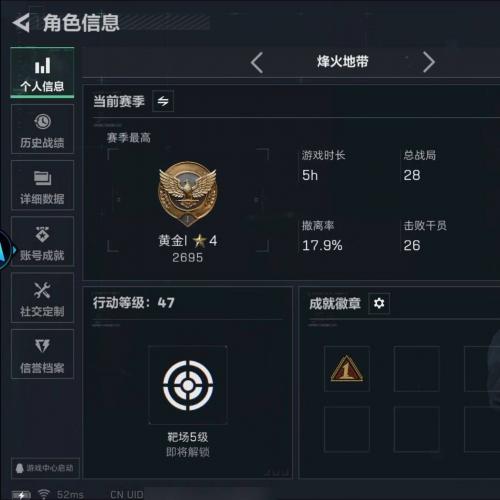Open the 个人信息 tab
Viewport: 500px width, 500px height.
point(42,73)
